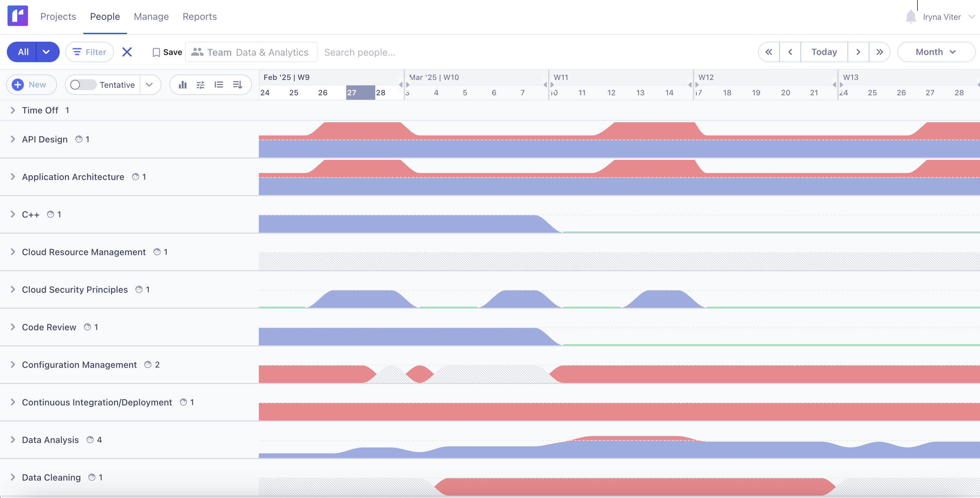This screenshot has width=980, height=498.
Task: Expand the Time Off section
Action: pos(13,110)
